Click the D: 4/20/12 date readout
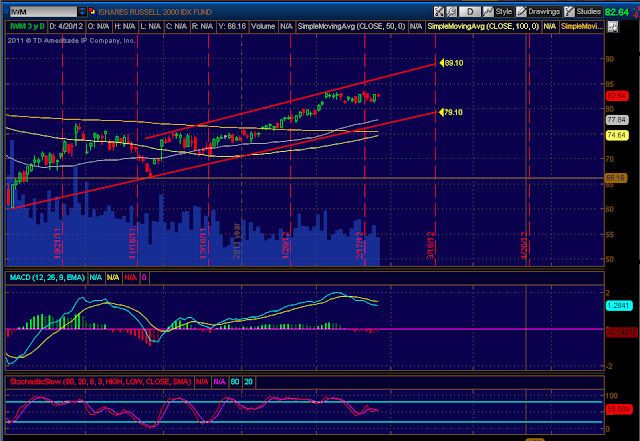Viewport: 640px width, 441px height. [66, 27]
